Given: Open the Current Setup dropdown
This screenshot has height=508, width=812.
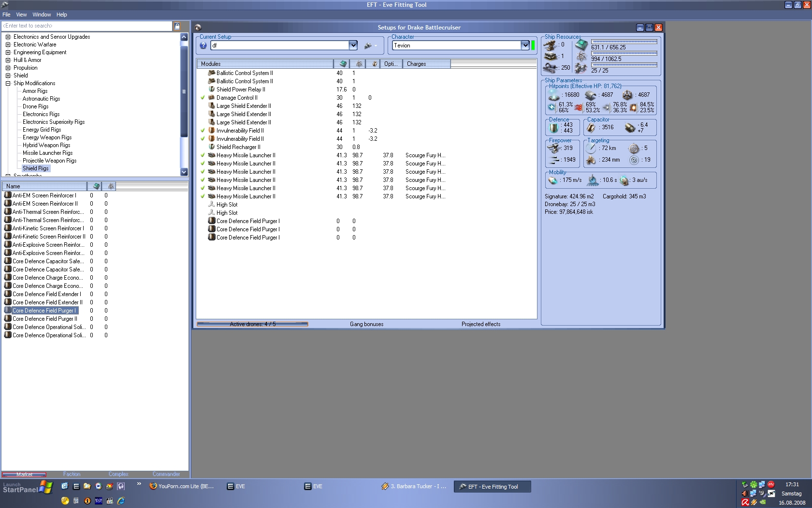Looking at the screenshot, I should (353, 45).
